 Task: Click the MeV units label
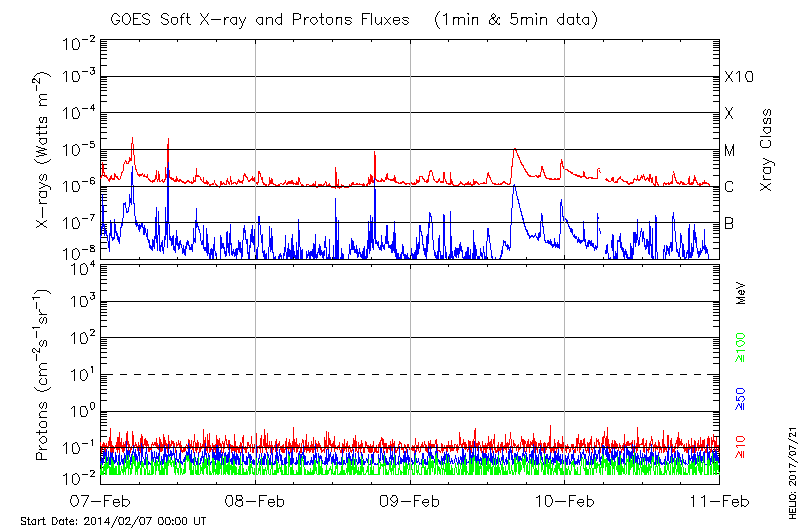coord(742,294)
